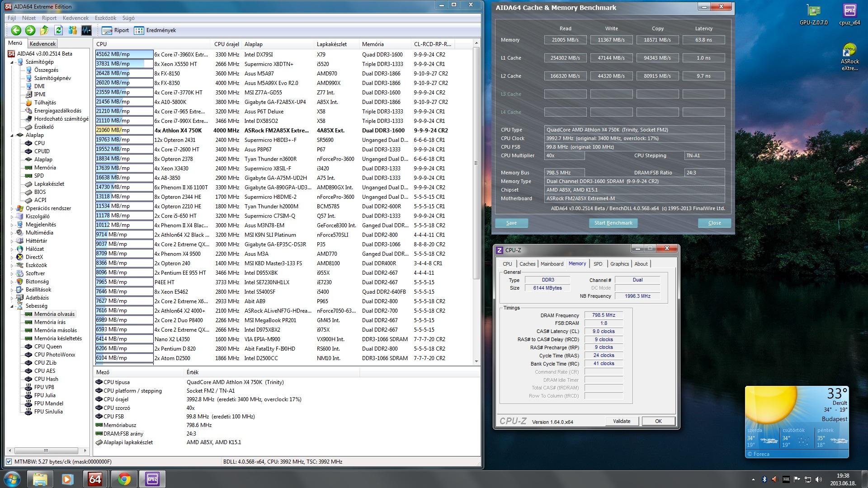Open Windows Explorer from taskbar
Screen dimensions: 868x488
[x=40, y=479]
